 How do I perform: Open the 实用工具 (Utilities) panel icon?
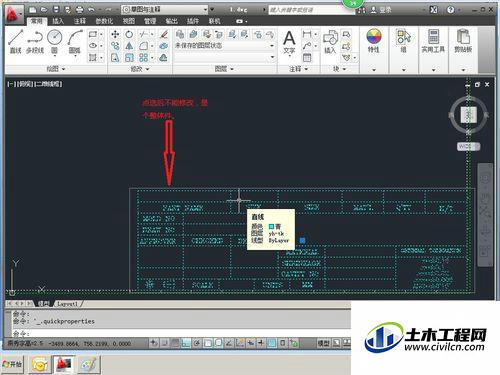coord(433,41)
